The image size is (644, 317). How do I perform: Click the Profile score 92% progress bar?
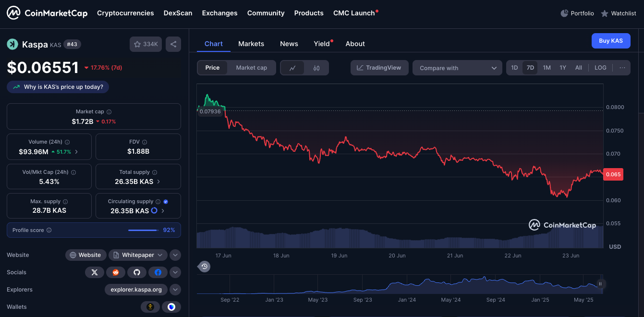click(143, 230)
